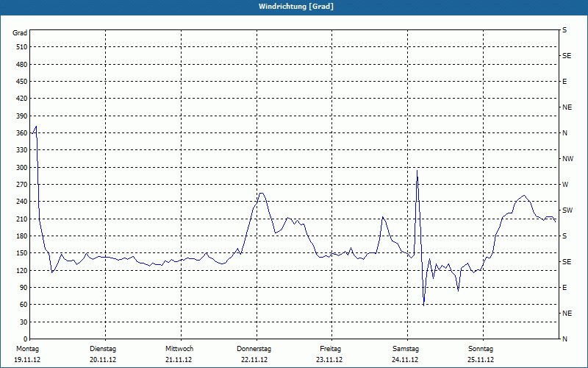The image size is (588, 368).
Task: Select the 0 value at the axis origin
Action: coord(25,339)
